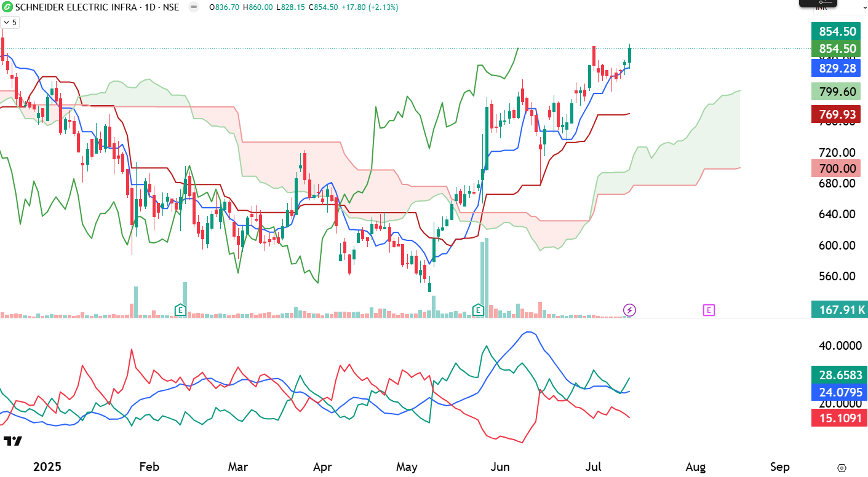Click the 2025 label on time axis
The height and width of the screenshot is (477, 868).
[x=47, y=467]
